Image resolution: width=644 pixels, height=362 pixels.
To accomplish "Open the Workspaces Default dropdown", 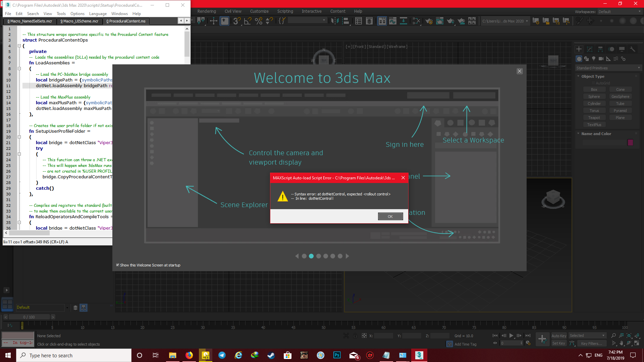I will (620, 12).
